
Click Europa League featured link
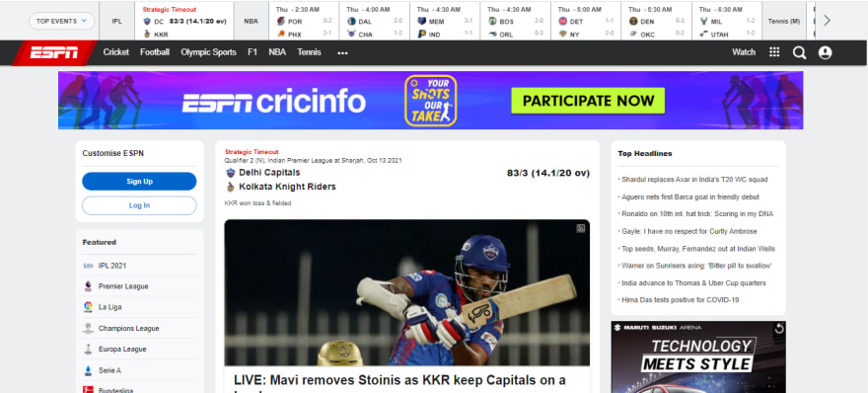point(123,350)
